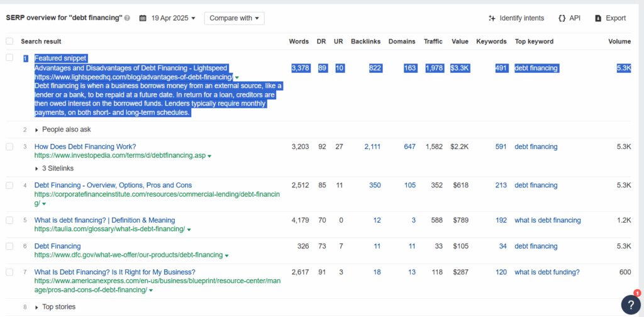Click the 34 keywords value for dfc.gov
The image size is (644, 317).
(502, 246)
